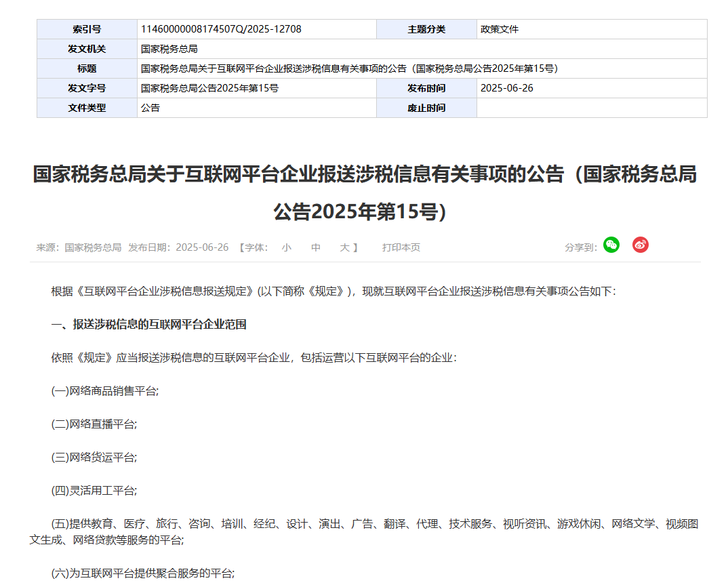Click the announcement title in the 标题 row

coord(349,68)
